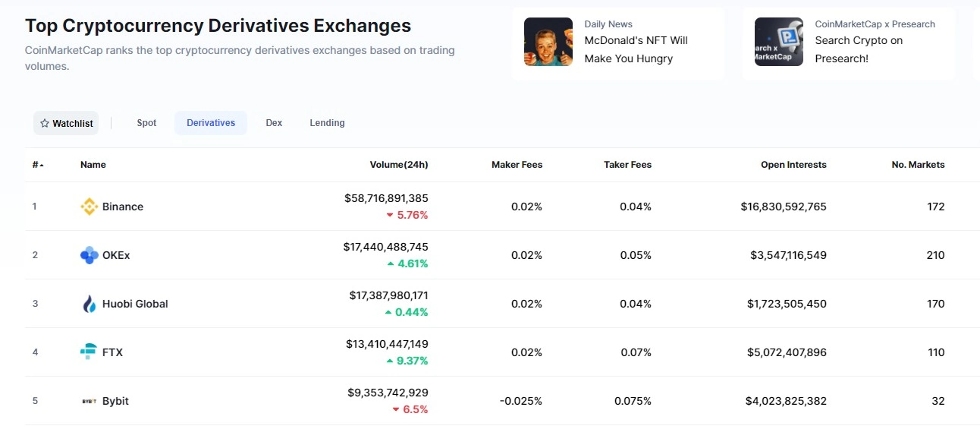Open Bybit exchange name link

[115, 401]
